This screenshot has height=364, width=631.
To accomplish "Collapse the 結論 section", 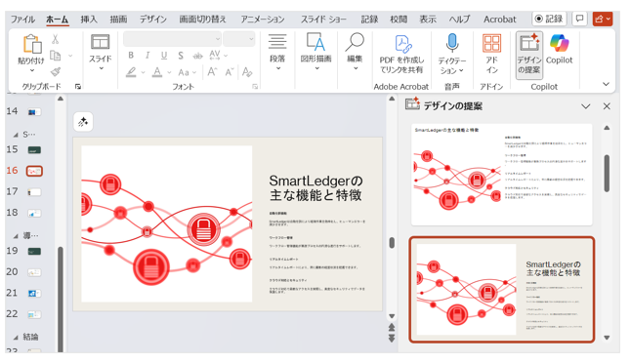I will 16,338.
